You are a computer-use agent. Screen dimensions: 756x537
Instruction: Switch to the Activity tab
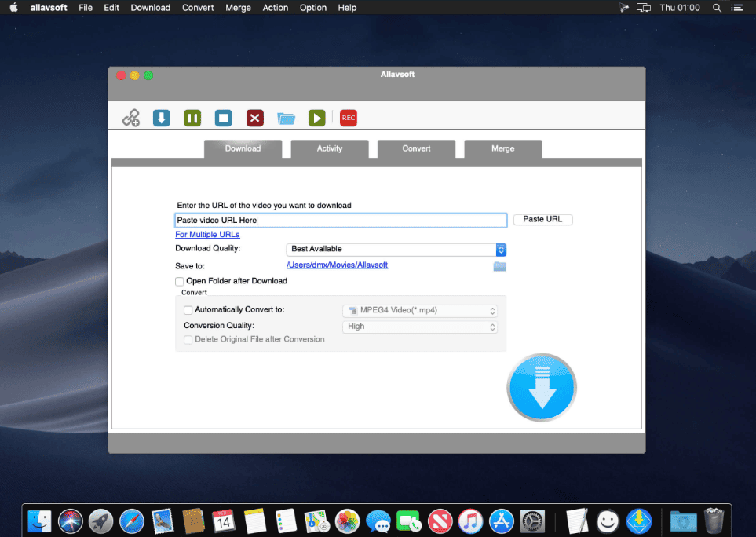point(330,149)
